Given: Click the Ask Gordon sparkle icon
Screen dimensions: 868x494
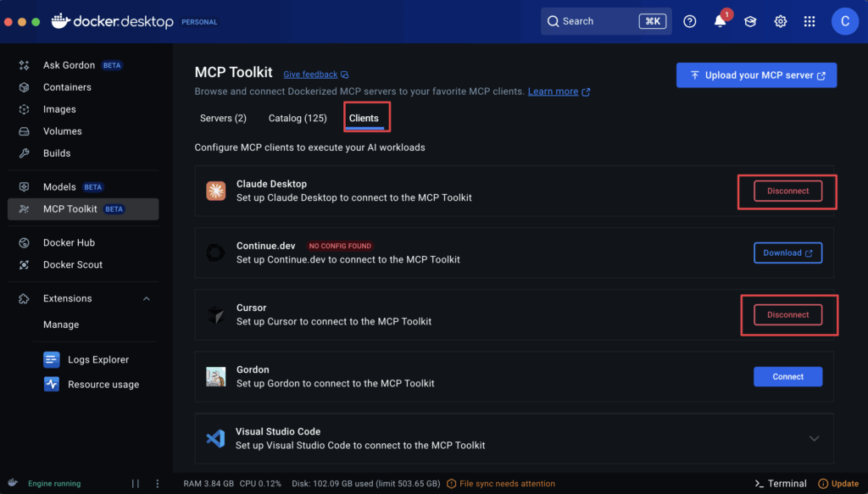Looking at the screenshot, I should point(24,65).
